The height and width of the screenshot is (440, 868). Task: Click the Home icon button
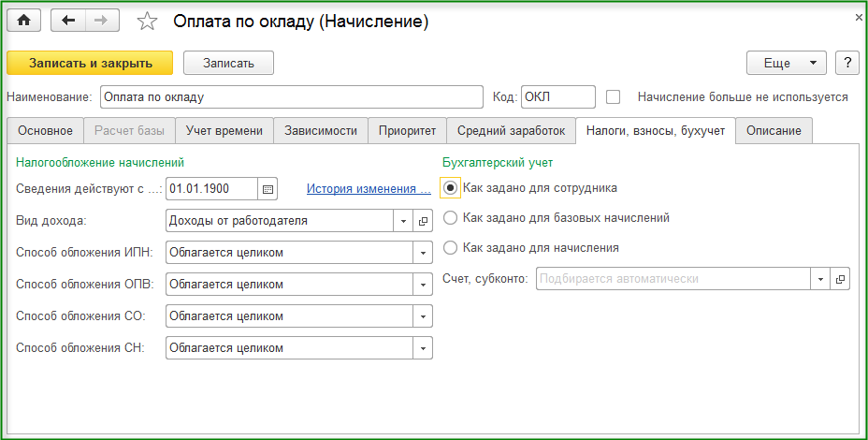tap(23, 21)
